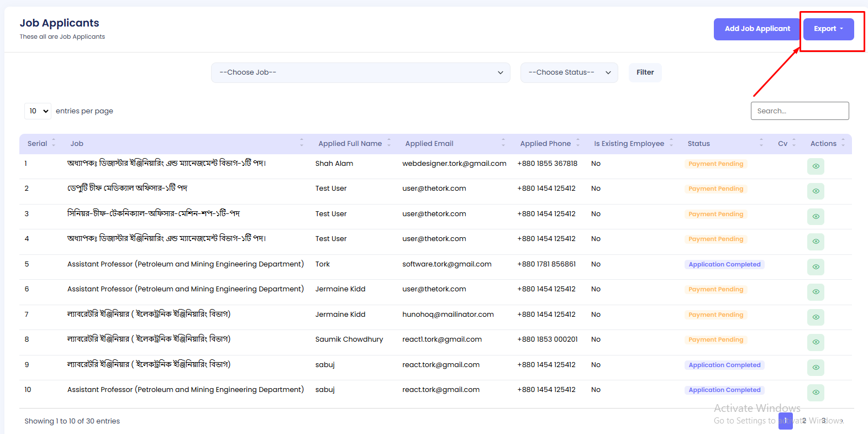Sort by Status column

[761, 143]
